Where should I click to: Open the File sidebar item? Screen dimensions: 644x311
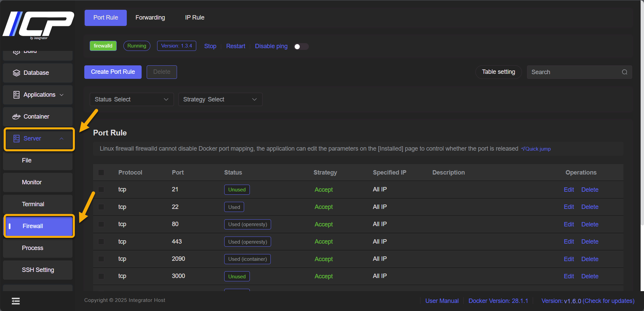coord(38,160)
